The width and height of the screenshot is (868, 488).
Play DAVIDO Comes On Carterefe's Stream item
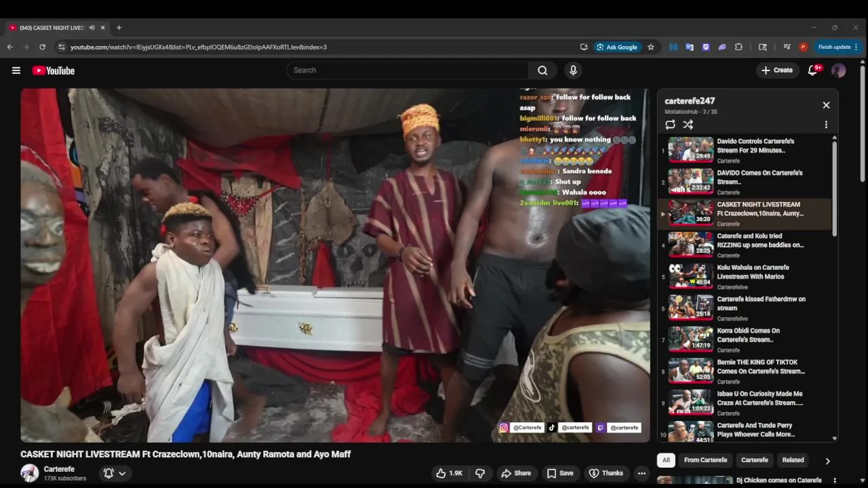[745, 182]
